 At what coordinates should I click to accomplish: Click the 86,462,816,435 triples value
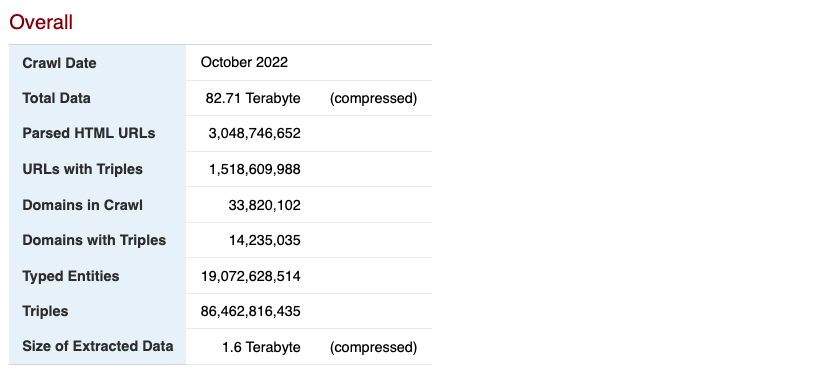click(x=251, y=311)
